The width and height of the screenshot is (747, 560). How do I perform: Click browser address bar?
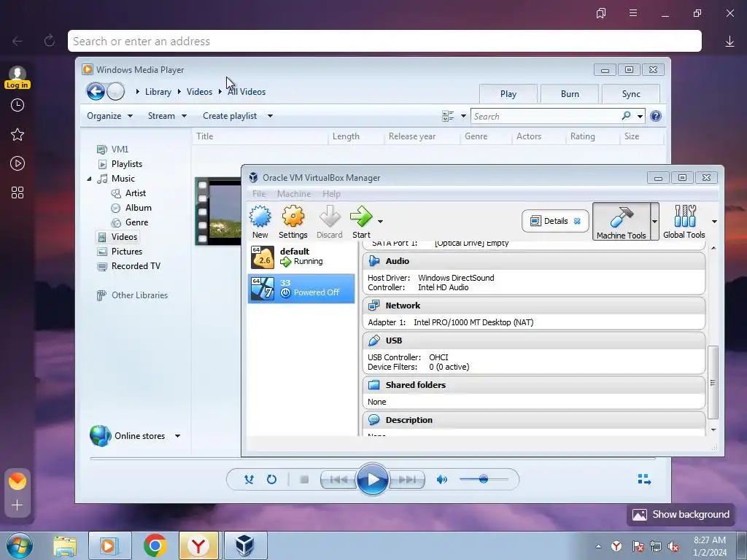click(384, 41)
